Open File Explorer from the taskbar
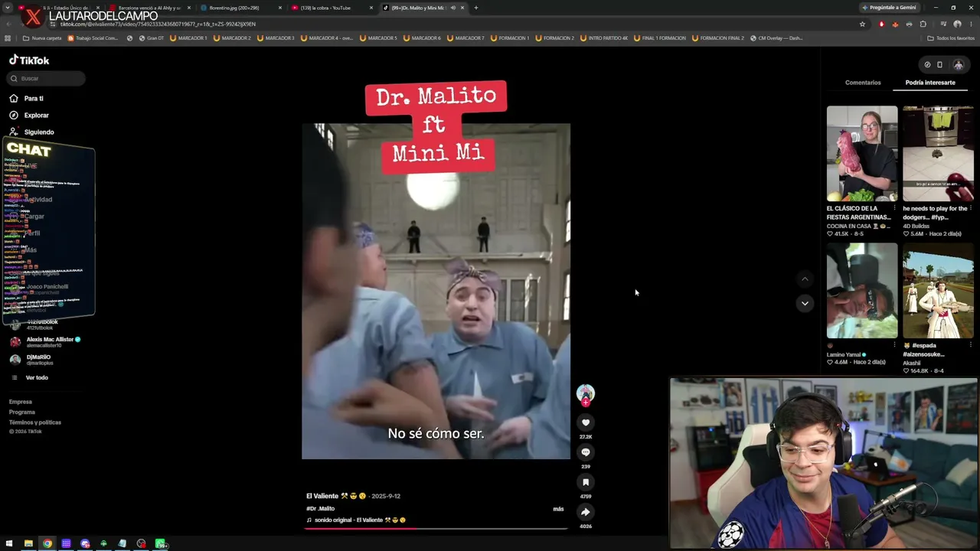 pos(28,544)
